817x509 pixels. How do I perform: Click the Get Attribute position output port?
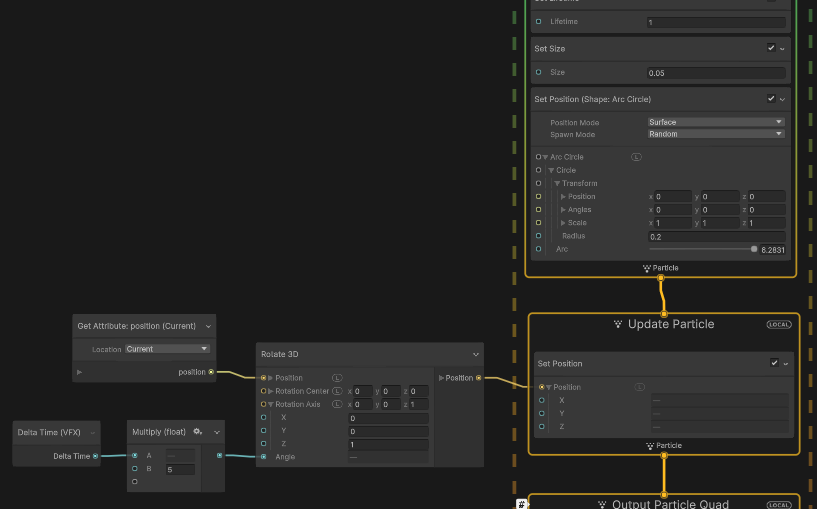pyautogui.click(x=211, y=372)
